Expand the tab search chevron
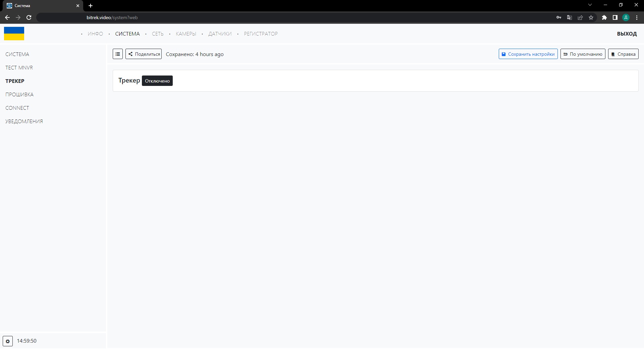Screen dimensions: 644x349 (x=590, y=5)
